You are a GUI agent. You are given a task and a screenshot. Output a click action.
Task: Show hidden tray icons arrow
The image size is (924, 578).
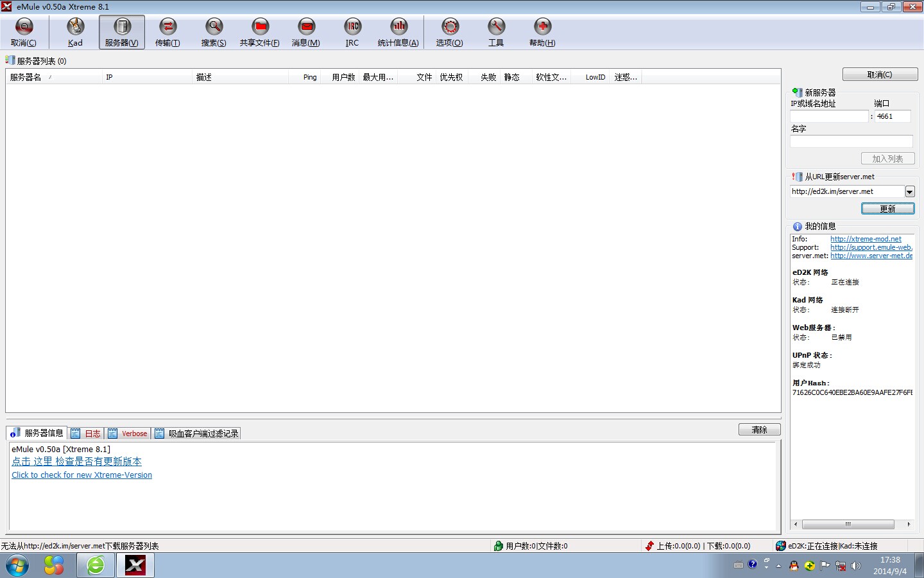(x=778, y=566)
